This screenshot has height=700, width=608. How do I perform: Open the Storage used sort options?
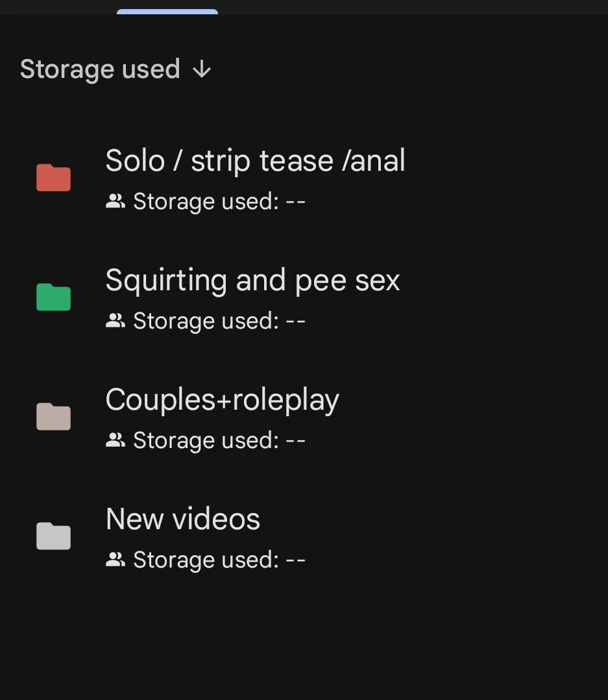(x=100, y=69)
